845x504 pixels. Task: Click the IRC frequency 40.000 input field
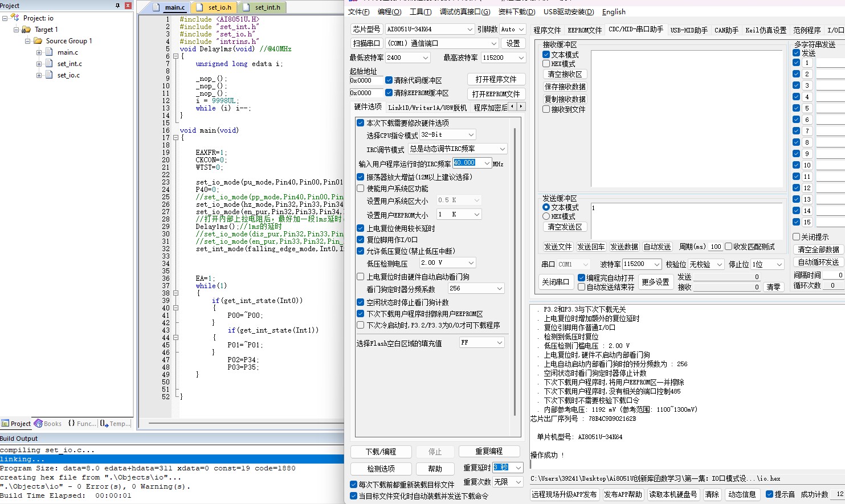pos(472,163)
